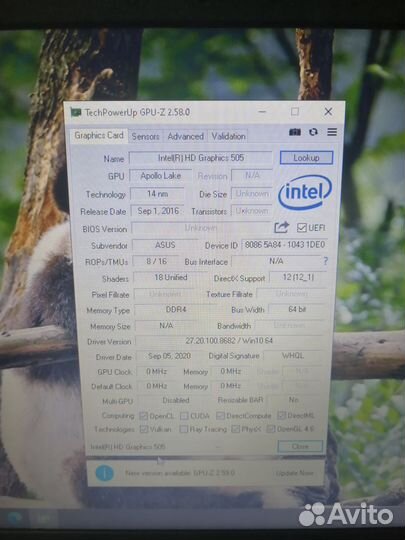Click the Bus Interface question mark
The width and height of the screenshot is (405, 540).
tap(325, 261)
